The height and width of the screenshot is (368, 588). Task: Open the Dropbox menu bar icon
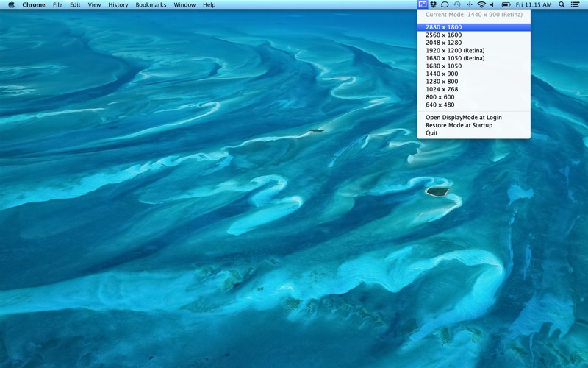tap(433, 4)
